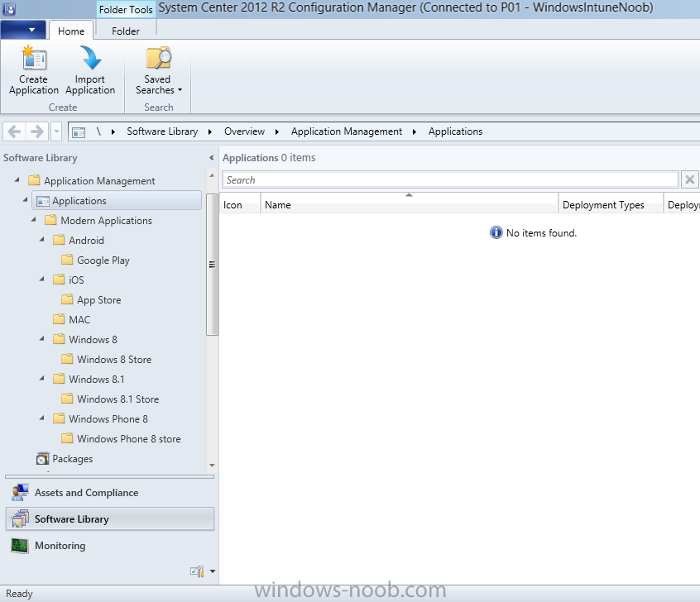Screen dimensions: 700x602
Task: Expand dropdown arrow after Application Management breadcrumb
Action: pyautogui.click(x=415, y=131)
